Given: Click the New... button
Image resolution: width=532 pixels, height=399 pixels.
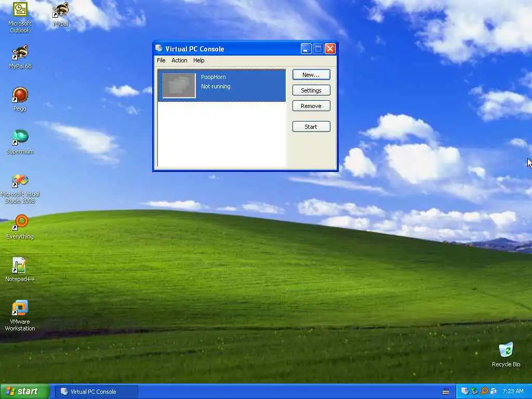Looking at the screenshot, I should click(311, 75).
